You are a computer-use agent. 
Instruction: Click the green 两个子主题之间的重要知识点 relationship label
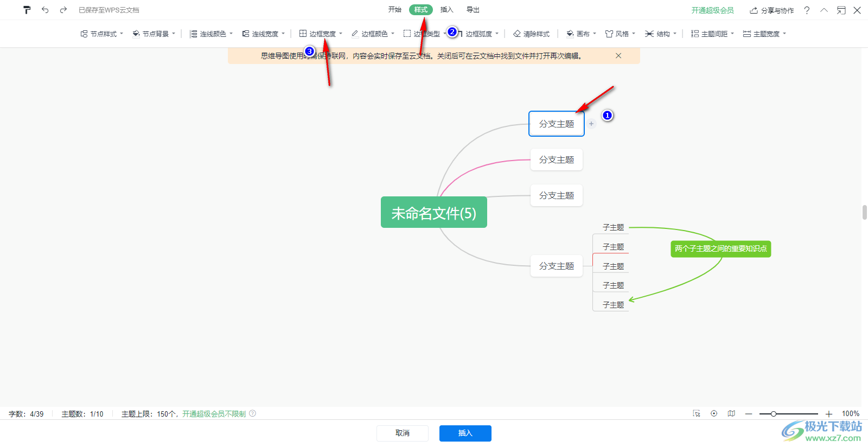[x=721, y=248]
